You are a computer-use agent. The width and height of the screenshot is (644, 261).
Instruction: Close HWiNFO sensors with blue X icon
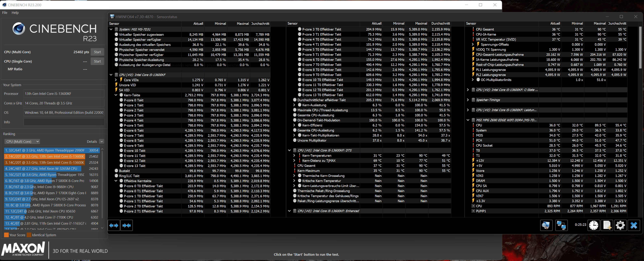(634, 225)
